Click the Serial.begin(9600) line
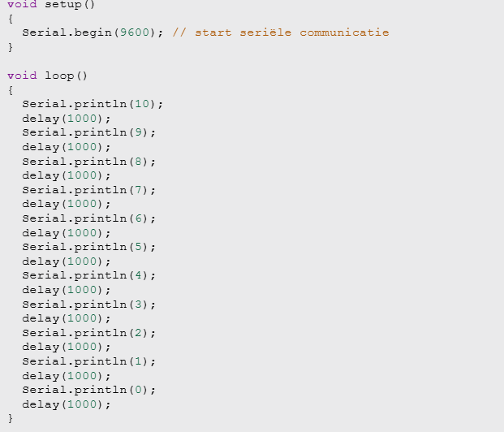 tap(93, 32)
